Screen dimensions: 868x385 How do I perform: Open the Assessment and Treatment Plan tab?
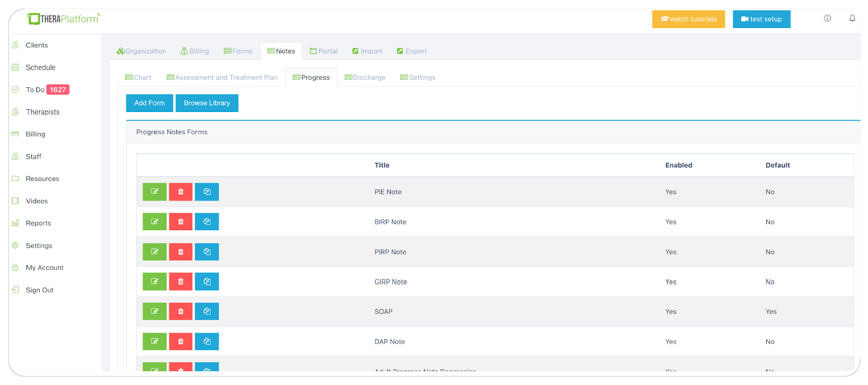[222, 78]
